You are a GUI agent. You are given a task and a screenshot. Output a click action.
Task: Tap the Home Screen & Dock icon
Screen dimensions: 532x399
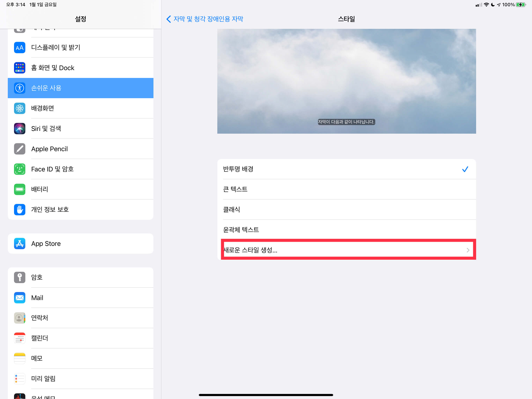tap(19, 68)
